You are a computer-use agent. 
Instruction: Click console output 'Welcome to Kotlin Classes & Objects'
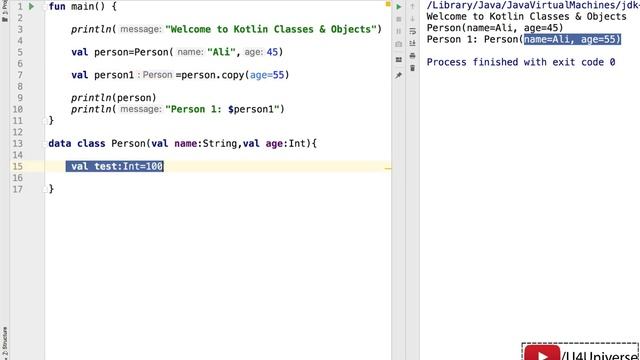point(527,16)
